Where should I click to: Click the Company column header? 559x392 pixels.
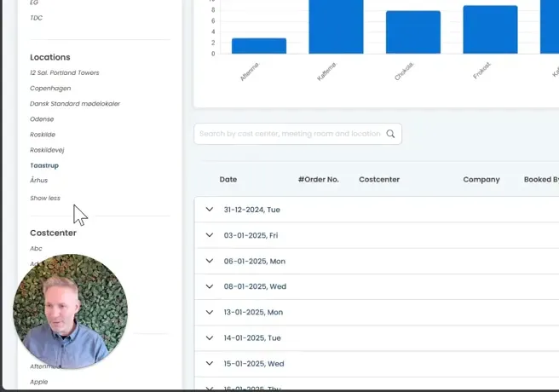481,179
